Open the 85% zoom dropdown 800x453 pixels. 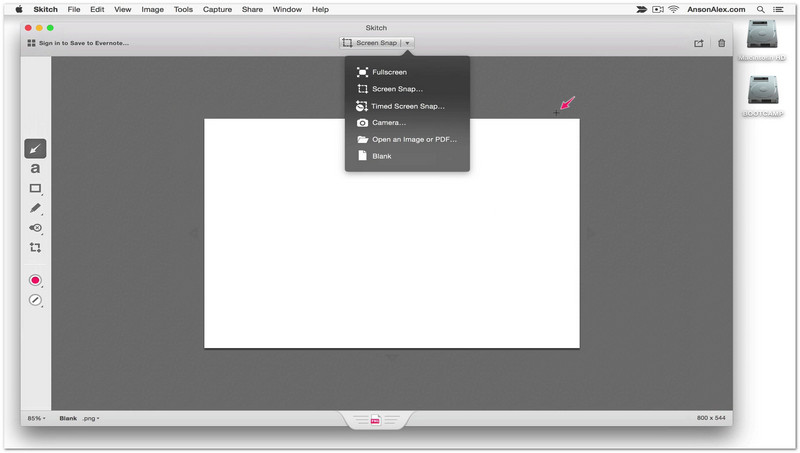(36, 418)
